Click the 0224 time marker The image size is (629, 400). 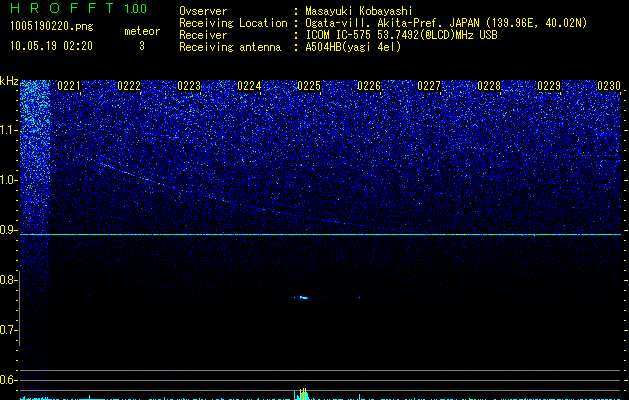(249, 86)
